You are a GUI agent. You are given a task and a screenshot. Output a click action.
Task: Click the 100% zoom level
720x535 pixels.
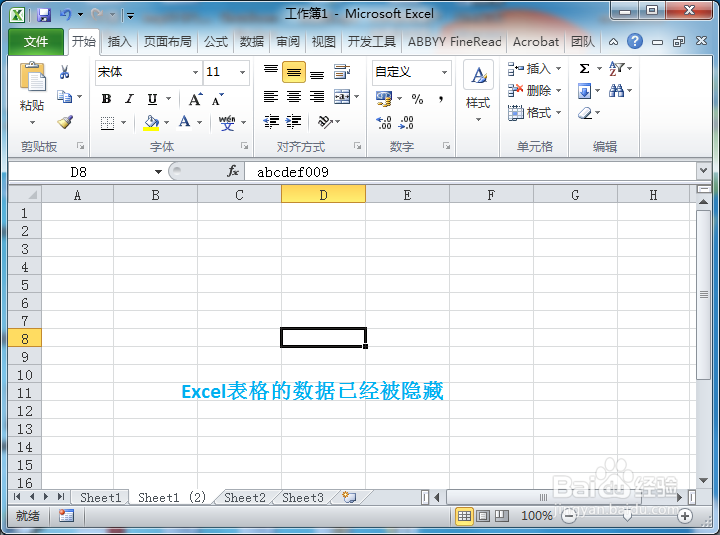536,516
